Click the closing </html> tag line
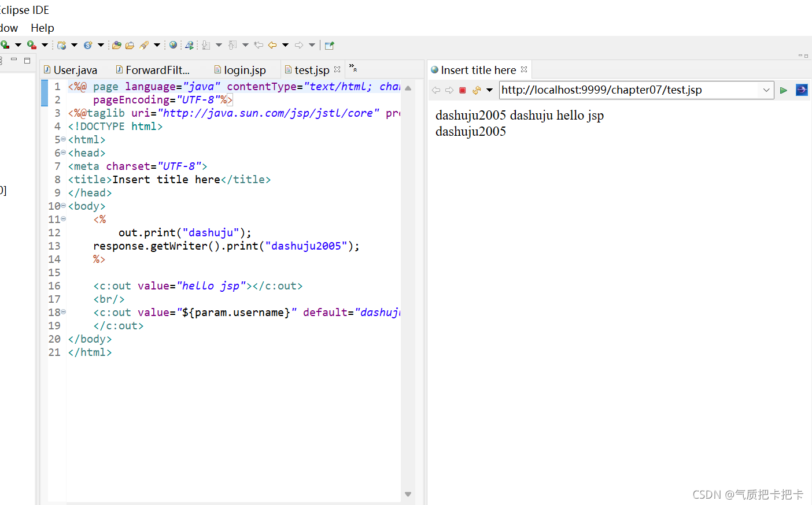The width and height of the screenshot is (812, 505). (x=90, y=352)
